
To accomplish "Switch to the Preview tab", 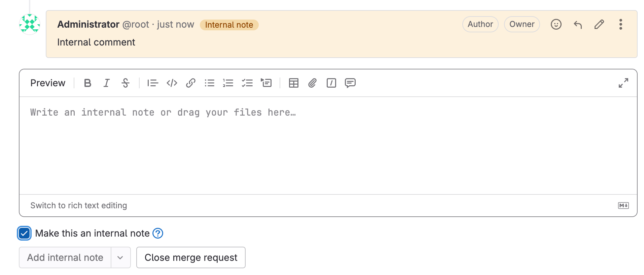I will pyautogui.click(x=48, y=83).
